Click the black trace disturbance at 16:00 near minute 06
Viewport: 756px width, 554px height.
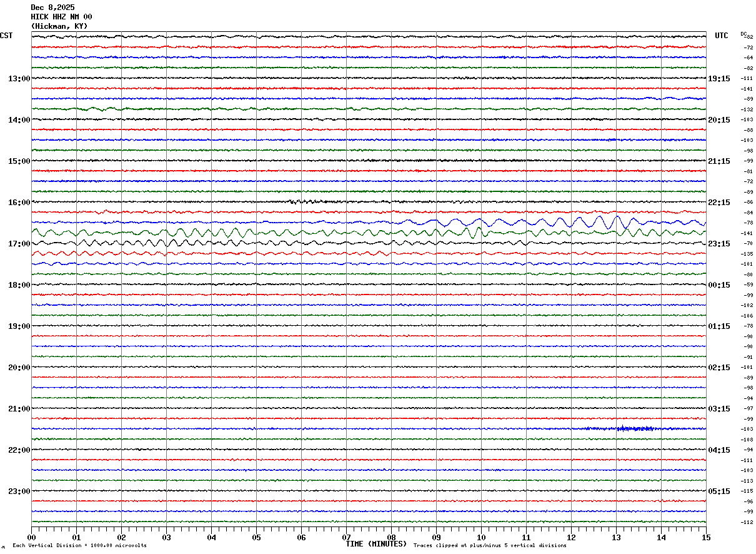pos(307,201)
